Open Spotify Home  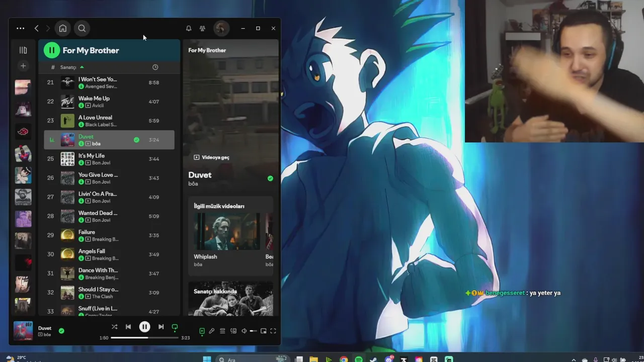tap(62, 29)
